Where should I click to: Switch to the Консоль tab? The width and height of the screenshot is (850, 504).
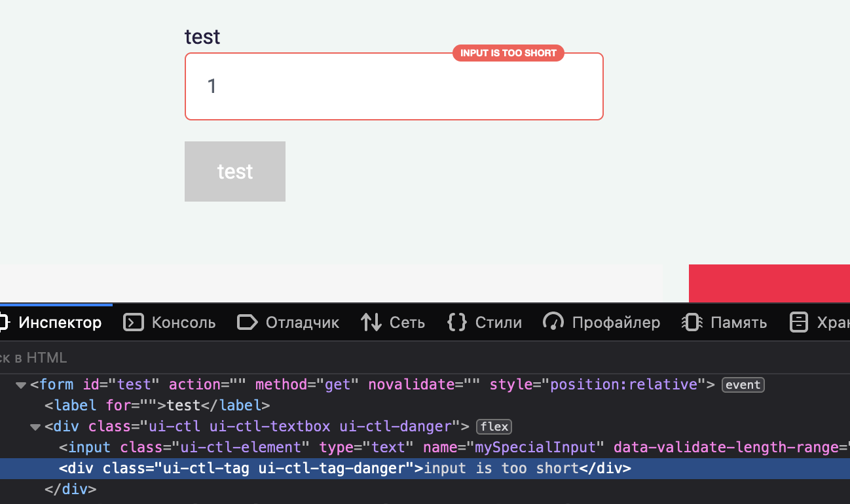click(x=170, y=322)
